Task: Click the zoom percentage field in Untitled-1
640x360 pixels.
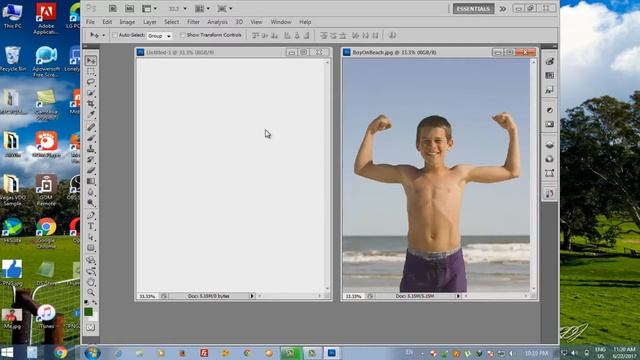Action: coord(147,296)
